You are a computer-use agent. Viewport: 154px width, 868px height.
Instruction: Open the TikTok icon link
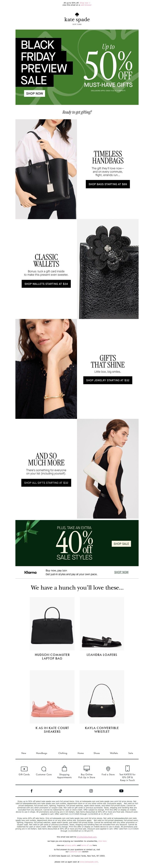[x=60, y=791]
